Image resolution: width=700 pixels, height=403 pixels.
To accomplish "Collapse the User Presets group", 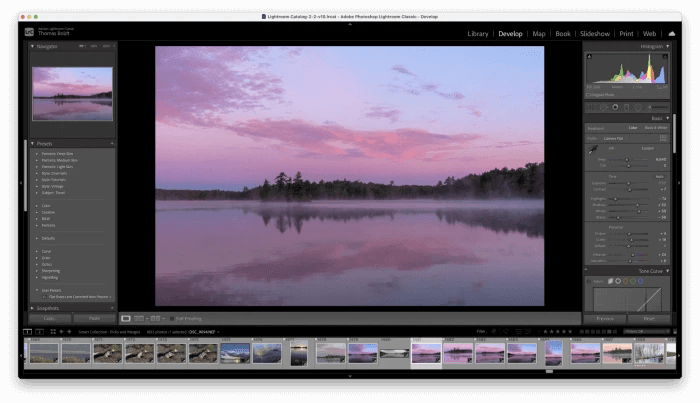I will coord(37,290).
